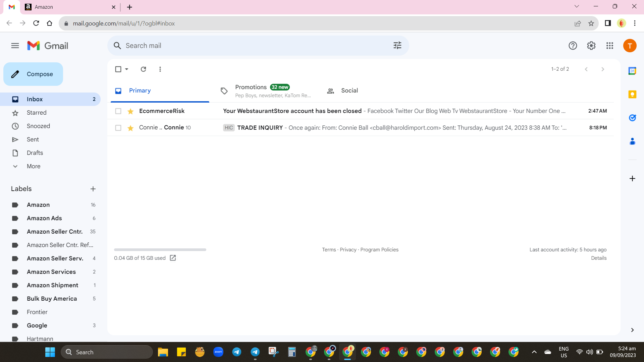Open the Google account avatar
Viewport: 644px width, 362px height.
tap(630, 46)
